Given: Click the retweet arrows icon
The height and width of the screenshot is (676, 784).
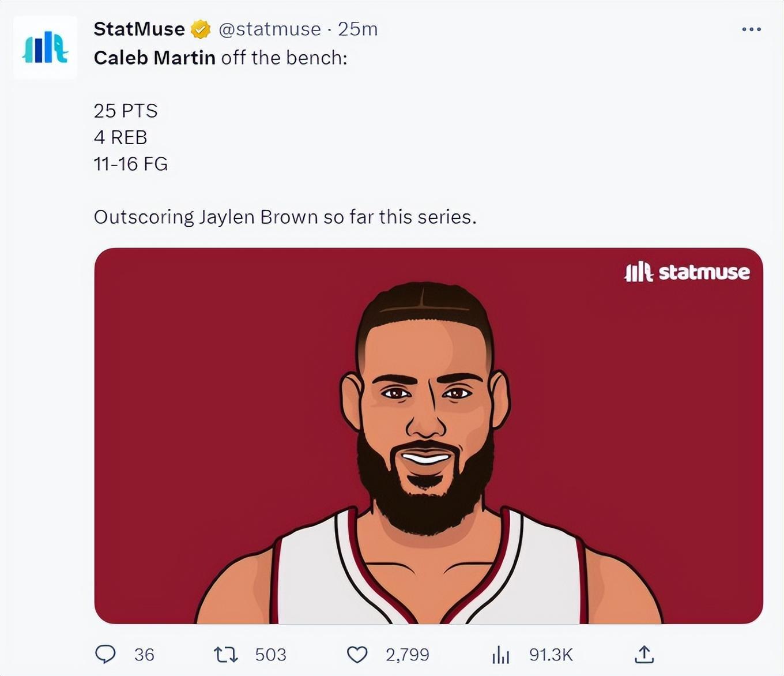Looking at the screenshot, I should [x=225, y=655].
